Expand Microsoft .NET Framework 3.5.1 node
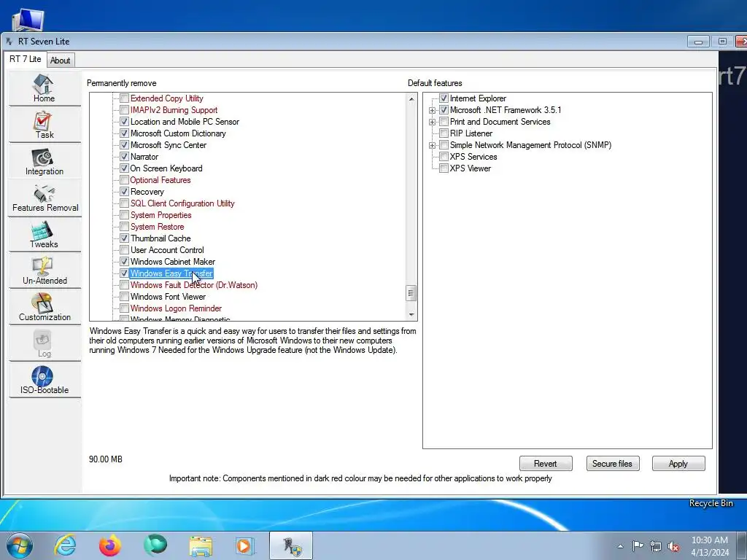The image size is (747, 560). pos(432,110)
